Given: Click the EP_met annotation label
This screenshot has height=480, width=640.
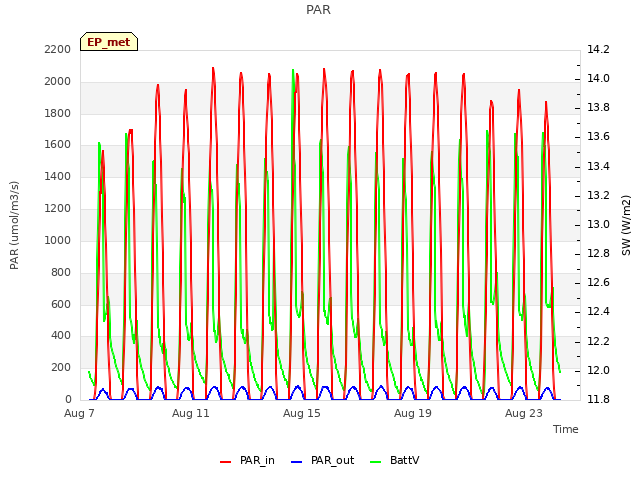Looking at the screenshot, I should [109, 42].
